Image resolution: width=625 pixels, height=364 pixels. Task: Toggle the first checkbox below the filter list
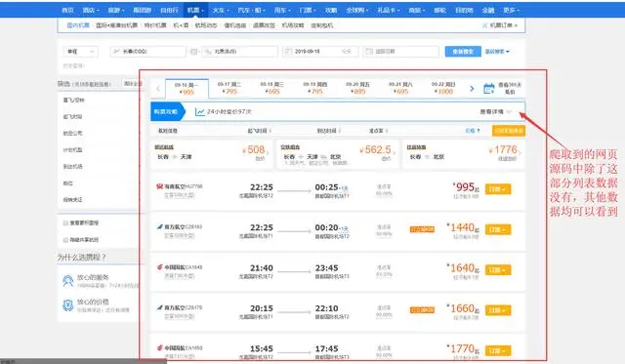[65, 223]
